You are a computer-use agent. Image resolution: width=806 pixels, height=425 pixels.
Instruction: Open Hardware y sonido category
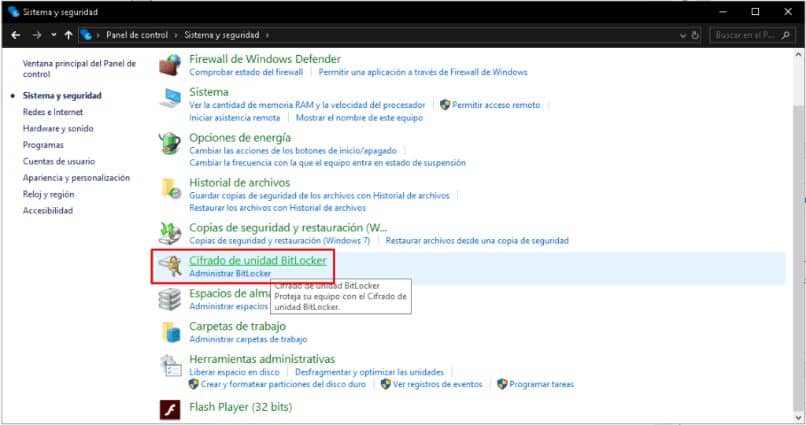coord(58,128)
